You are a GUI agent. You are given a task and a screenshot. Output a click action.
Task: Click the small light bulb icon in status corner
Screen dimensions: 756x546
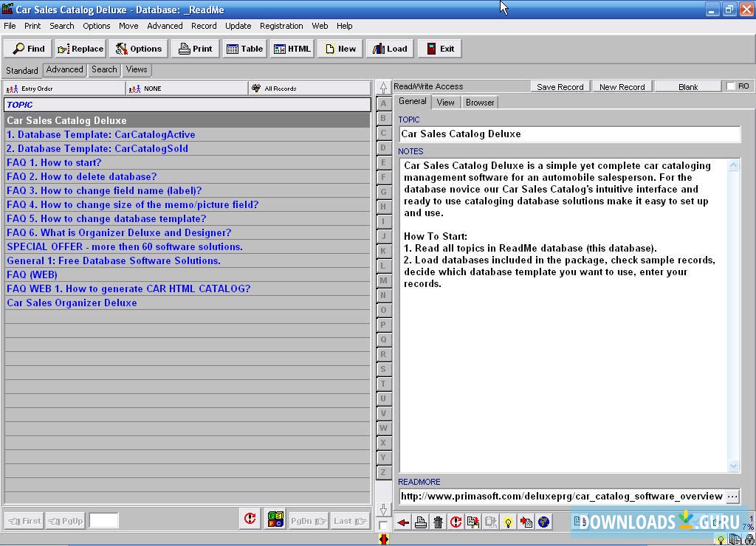click(x=721, y=540)
